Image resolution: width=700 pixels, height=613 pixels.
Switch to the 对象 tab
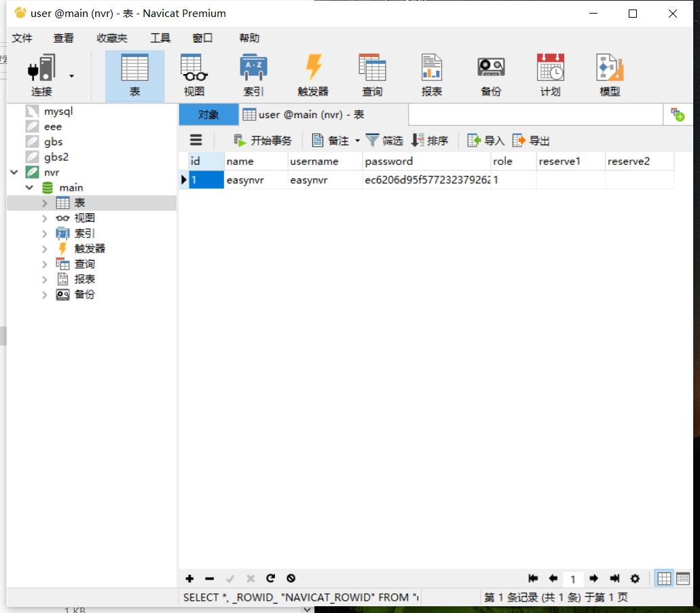click(208, 115)
